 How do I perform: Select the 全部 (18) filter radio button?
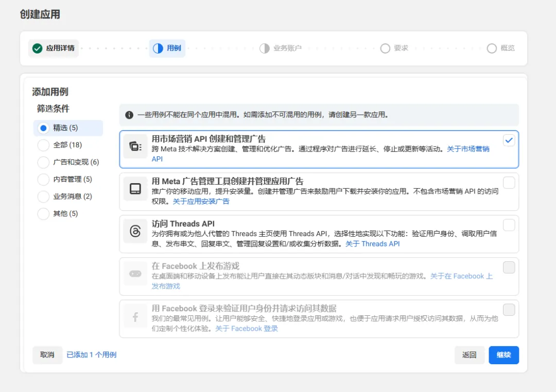click(x=43, y=145)
